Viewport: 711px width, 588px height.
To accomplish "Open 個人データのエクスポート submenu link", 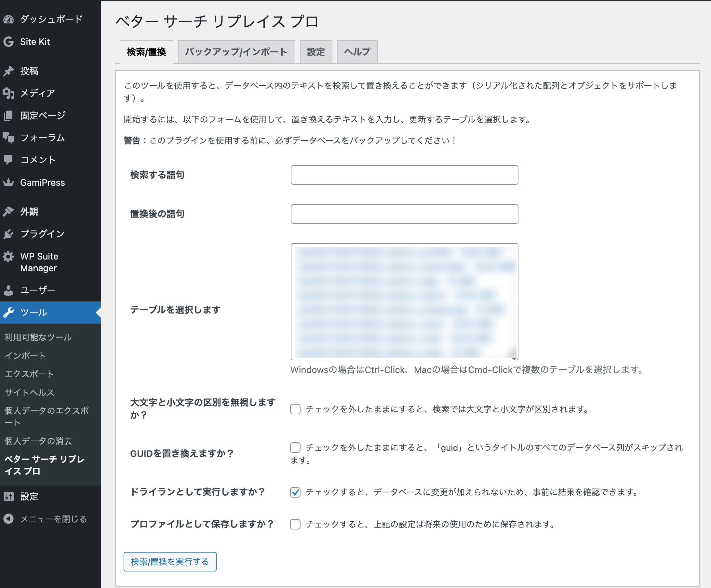I will (x=47, y=416).
